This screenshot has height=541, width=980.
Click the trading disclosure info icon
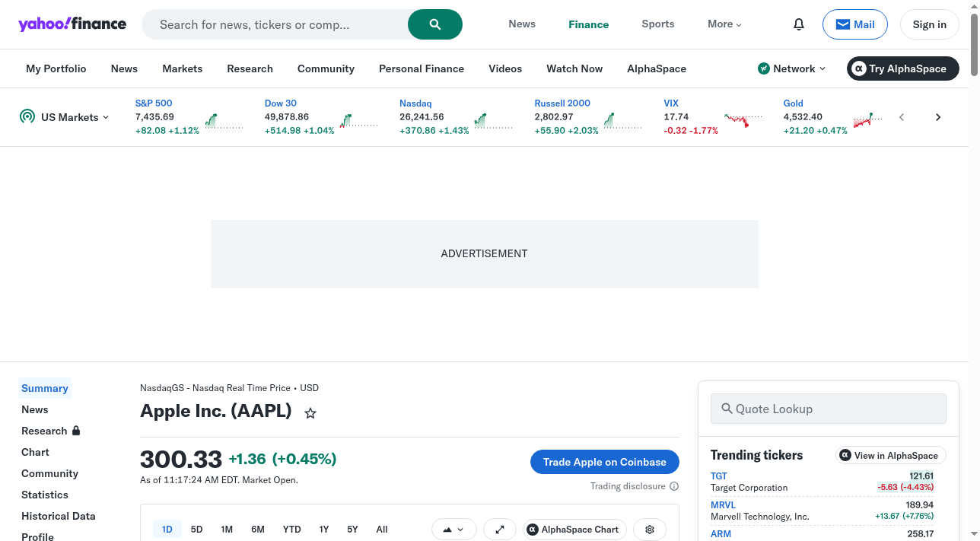click(674, 486)
